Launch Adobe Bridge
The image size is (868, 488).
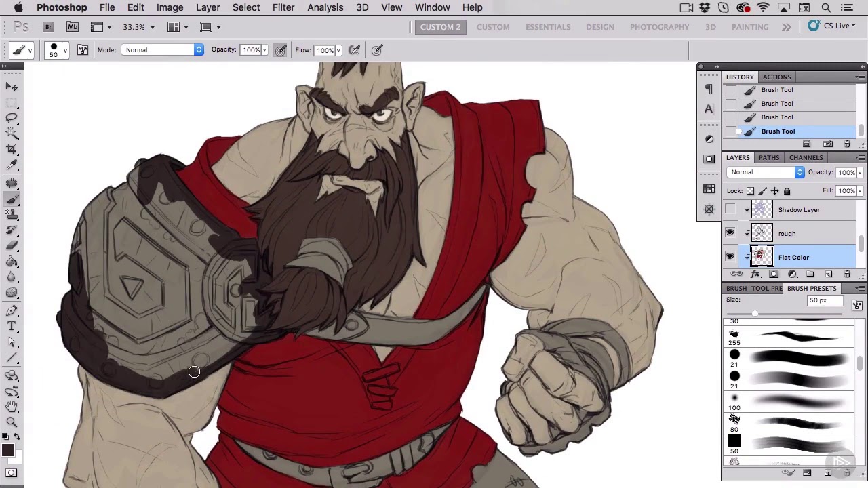[x=48, y=27]
